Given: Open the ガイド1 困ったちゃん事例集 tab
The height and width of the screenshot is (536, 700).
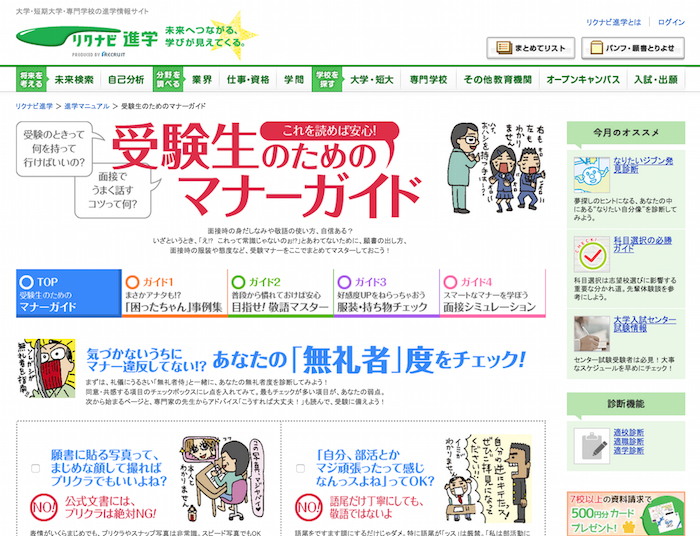Looking at the screenshot, I should coord(175,293).
